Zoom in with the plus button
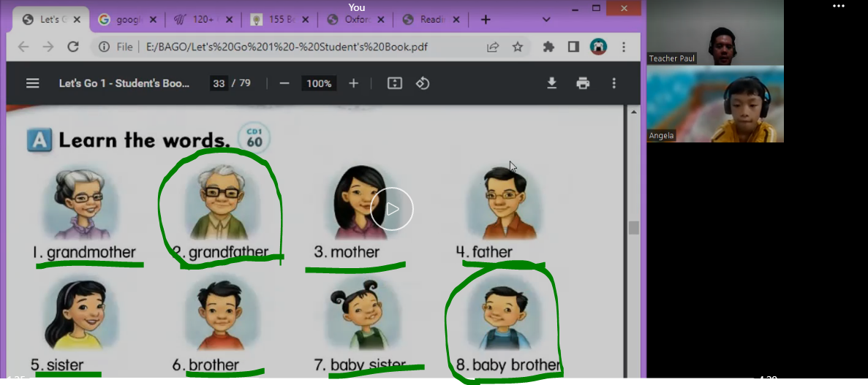This screenshot has width=868, height=385. tap(354, 83)
